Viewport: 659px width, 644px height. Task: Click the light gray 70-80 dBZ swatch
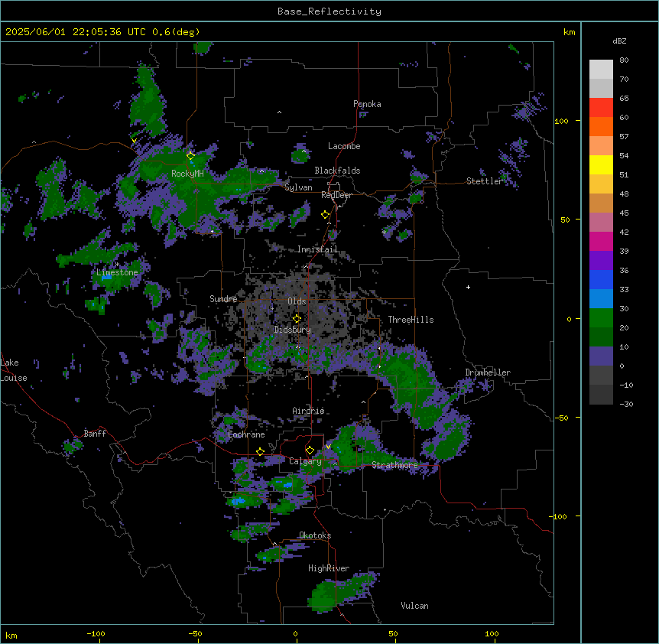(601, 70)
